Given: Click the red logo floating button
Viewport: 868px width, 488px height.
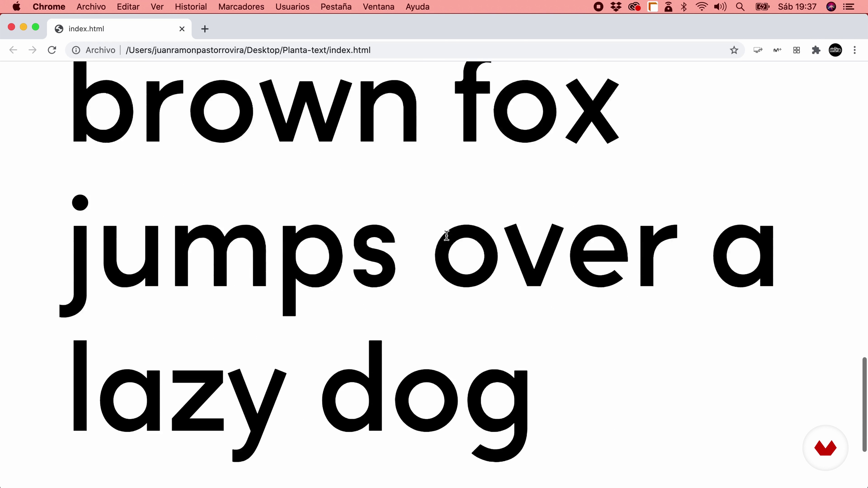Looking at the screenshot, I should [x=825, y=448].
